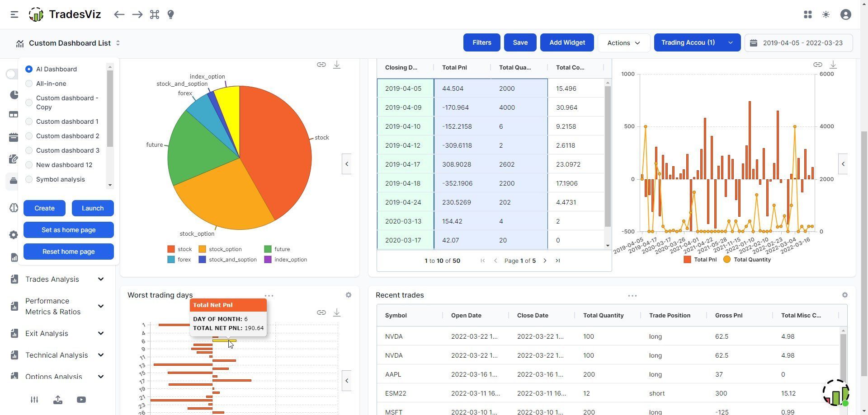
Task: Toggle Total Quantity legend marker
Action: 727,260
